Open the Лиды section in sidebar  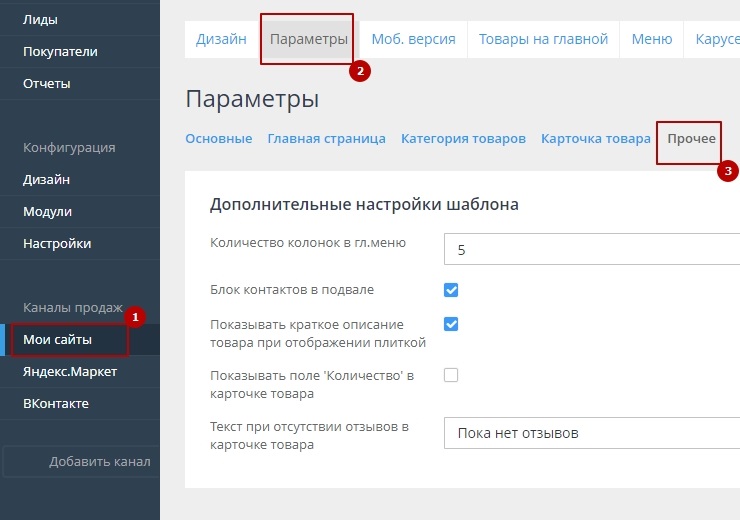[x=40, y=19]
